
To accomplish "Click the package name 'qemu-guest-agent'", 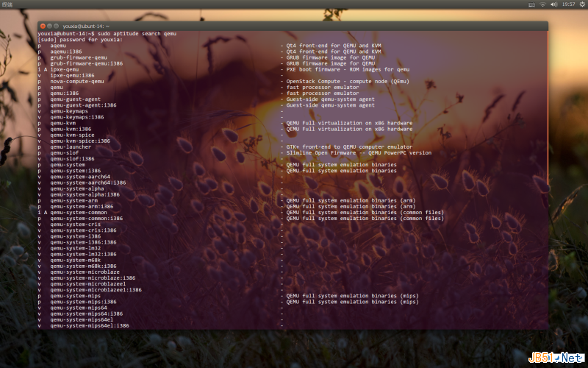I will point(76,99).
